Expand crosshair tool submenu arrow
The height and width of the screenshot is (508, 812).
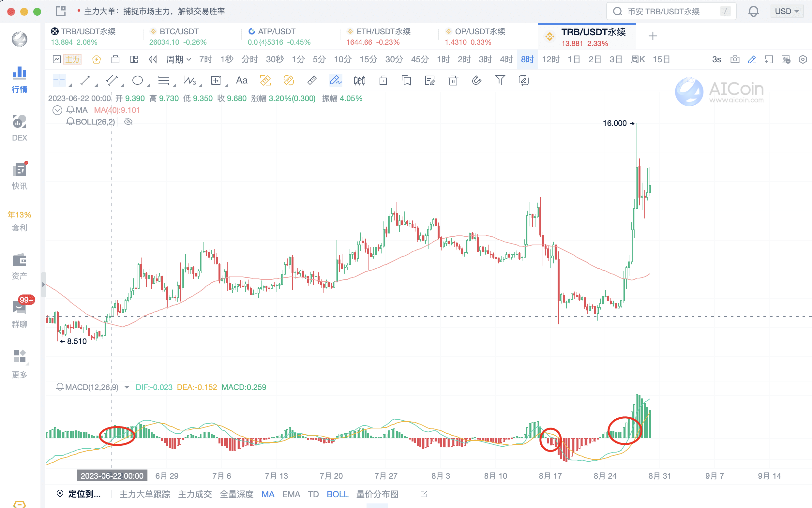70,85
